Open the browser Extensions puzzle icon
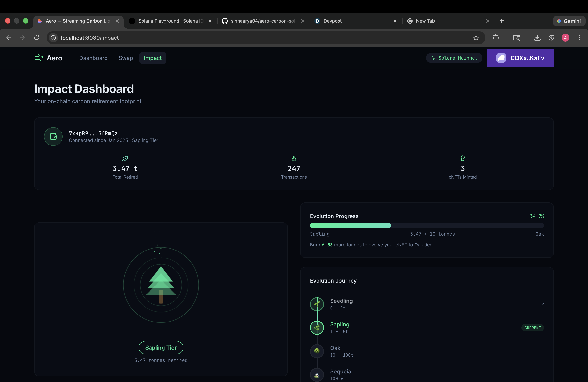The image size is (588, 382). tap(495, 38)
